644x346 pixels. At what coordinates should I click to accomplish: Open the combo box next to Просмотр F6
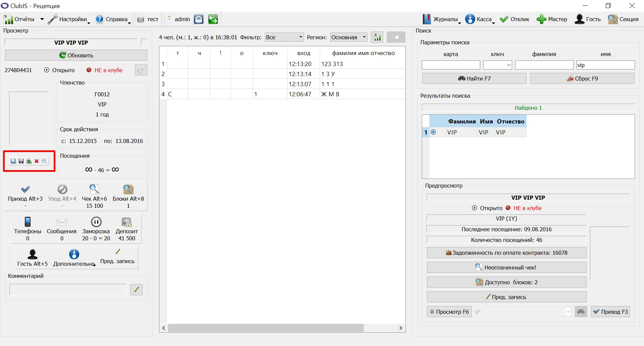pyautogui.click(x=527, y=312)
